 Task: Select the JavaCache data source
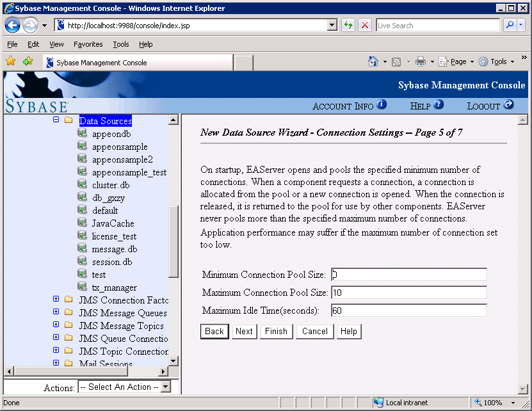113,223
